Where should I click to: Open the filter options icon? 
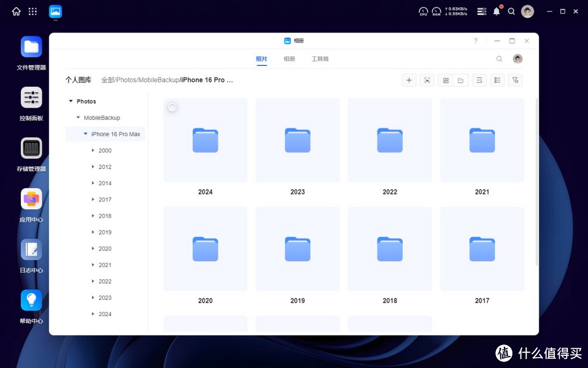[515, 80]
